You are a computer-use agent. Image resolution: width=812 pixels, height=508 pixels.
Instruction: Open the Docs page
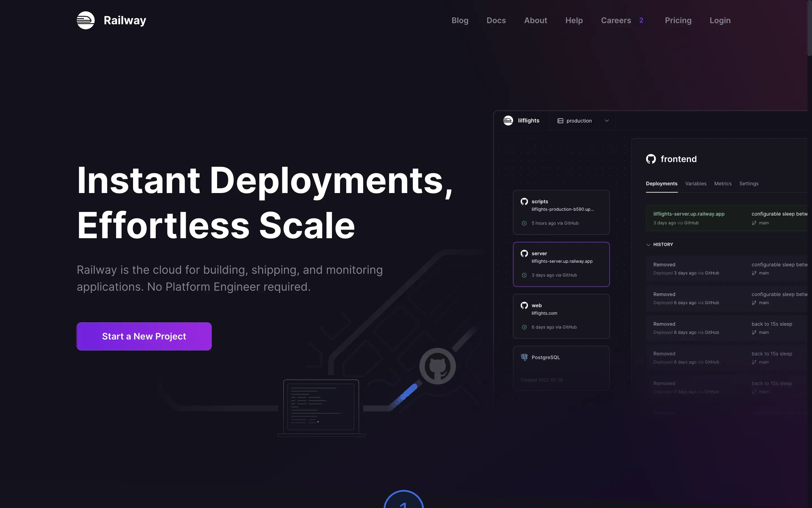(x=496, y=21)
